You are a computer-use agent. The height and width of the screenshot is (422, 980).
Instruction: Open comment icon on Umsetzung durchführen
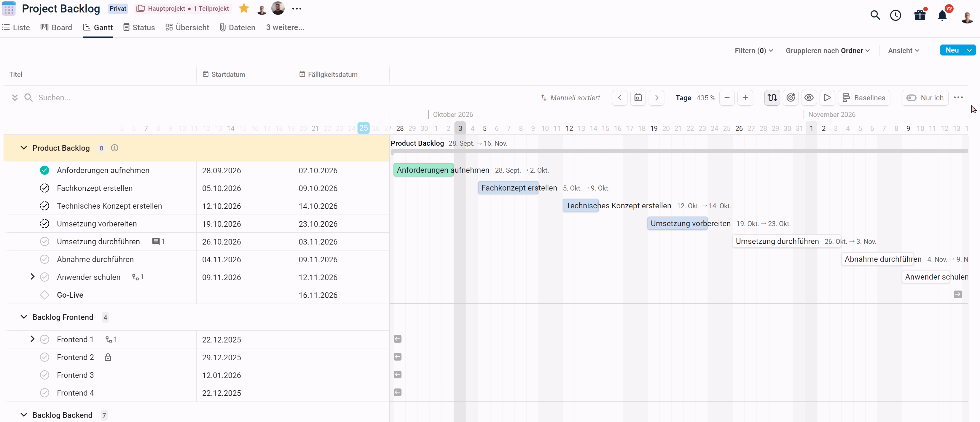(x=156, y=242)
